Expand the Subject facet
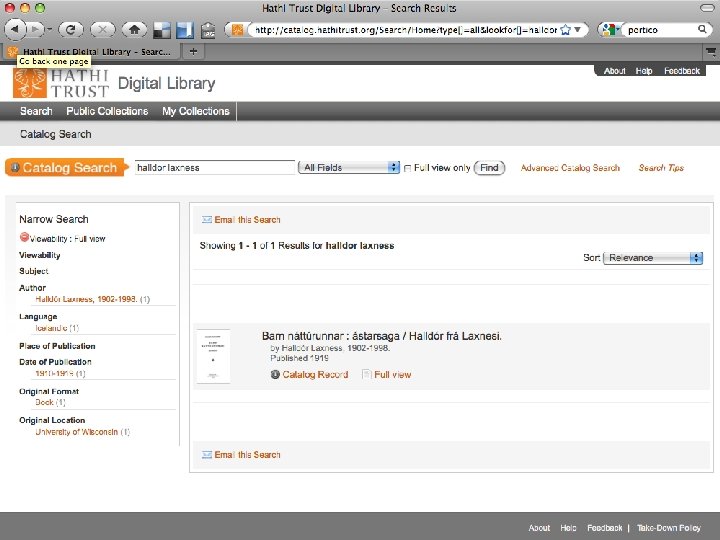Image resolution: width=720 pixels, height=540 pixels. [x=34, y=271]
